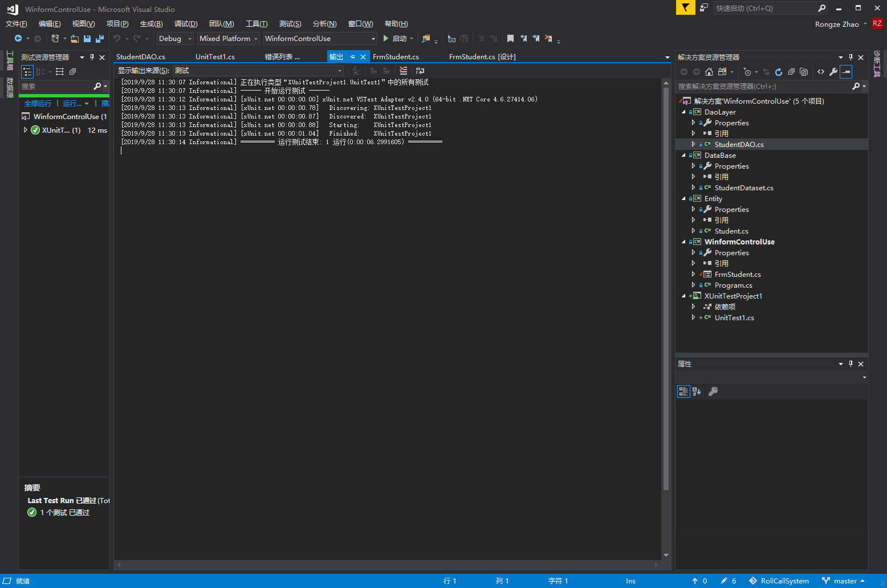Open the Mixed Platform dropdown
The image size is (887, 588).
[x=229, y=39]
